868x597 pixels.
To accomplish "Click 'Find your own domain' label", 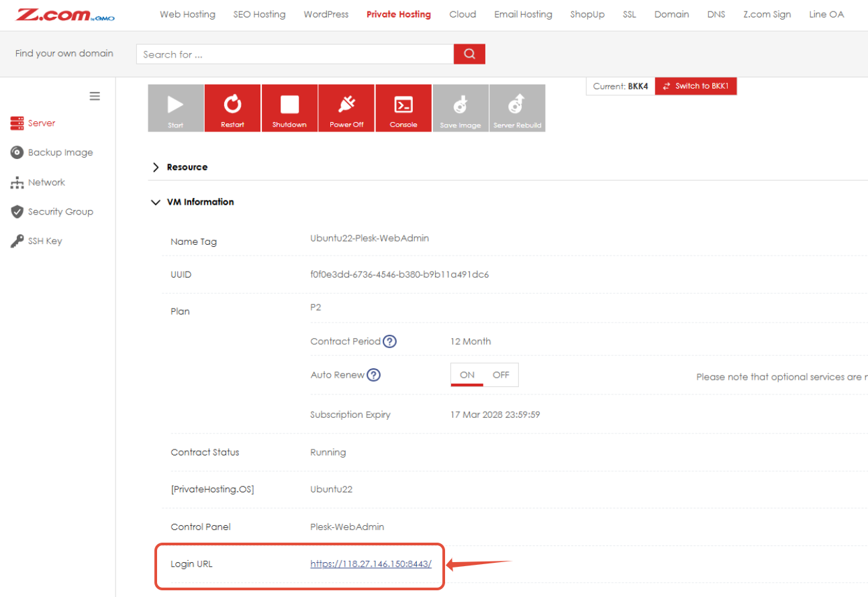I will 64,54.
